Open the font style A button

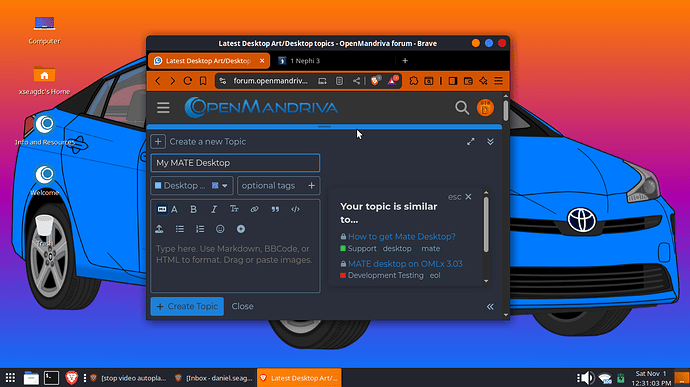click(x=174, y=209)
